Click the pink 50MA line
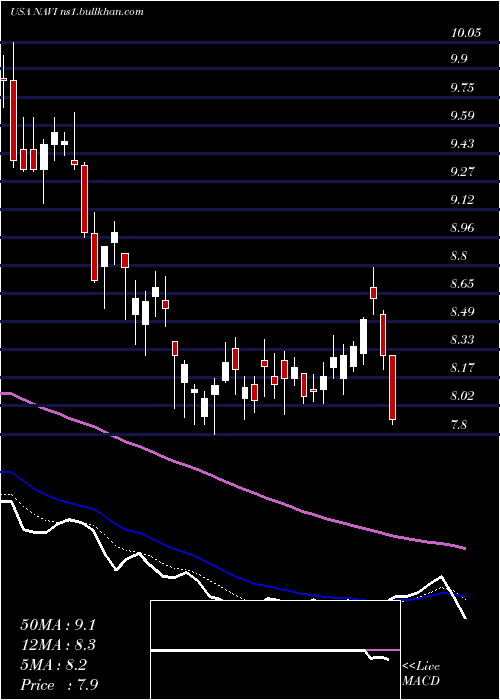This screenshot has width=500, height=700. [x=232, y=484]
